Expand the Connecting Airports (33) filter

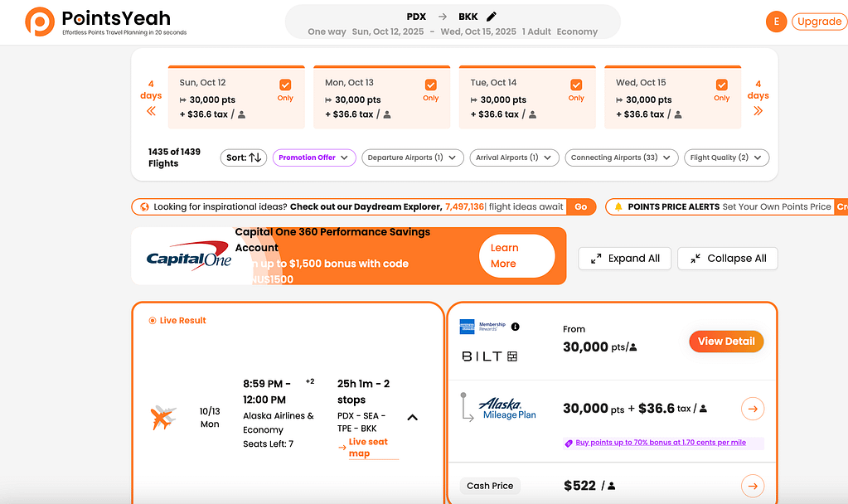tap(622, 157)
